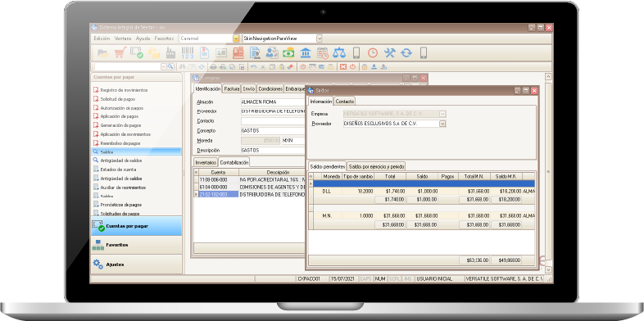Click the undo arrow icon
Viewport: 644px width, 321px height.
click(253, 66)
